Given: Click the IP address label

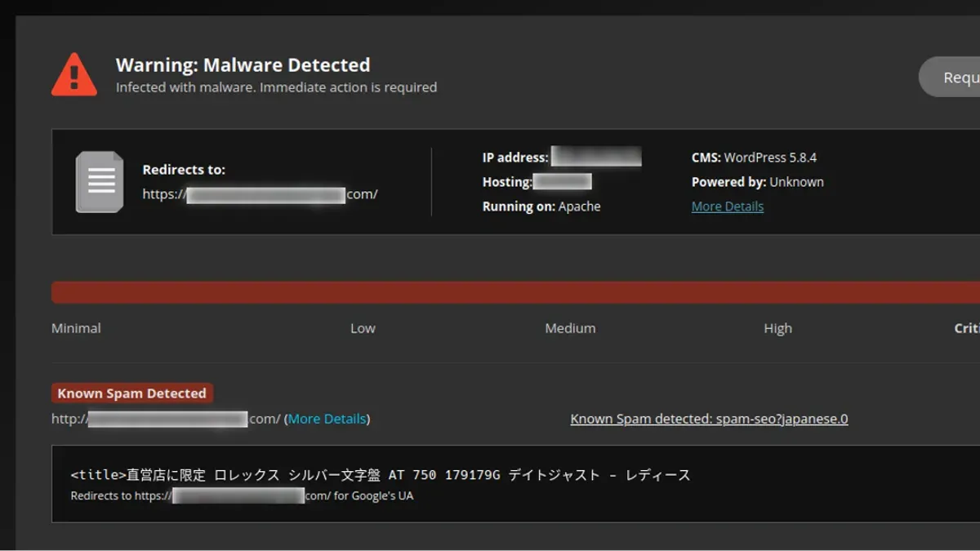Looking at the screenshot, I should 515,158.
